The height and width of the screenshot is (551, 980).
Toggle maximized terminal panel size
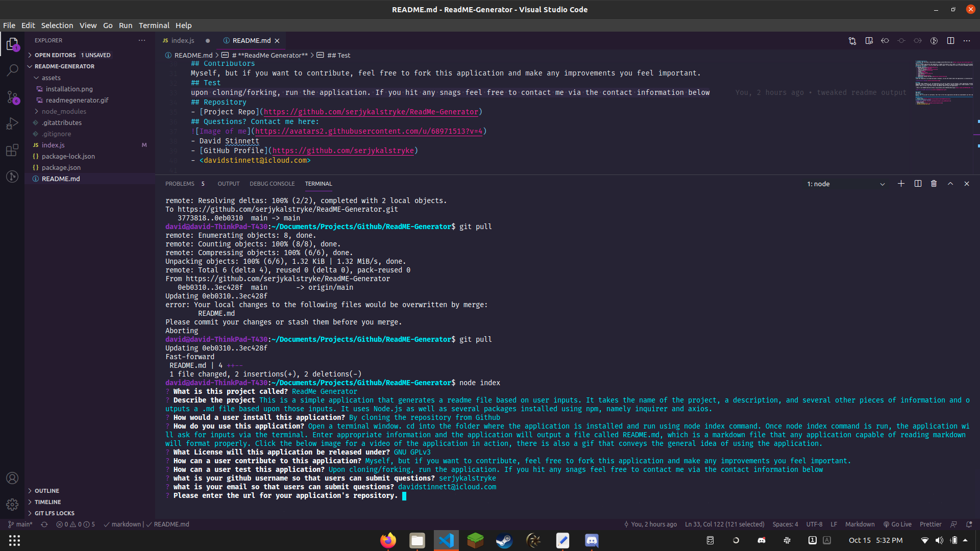pyautogui.click(x=950, y=184)
